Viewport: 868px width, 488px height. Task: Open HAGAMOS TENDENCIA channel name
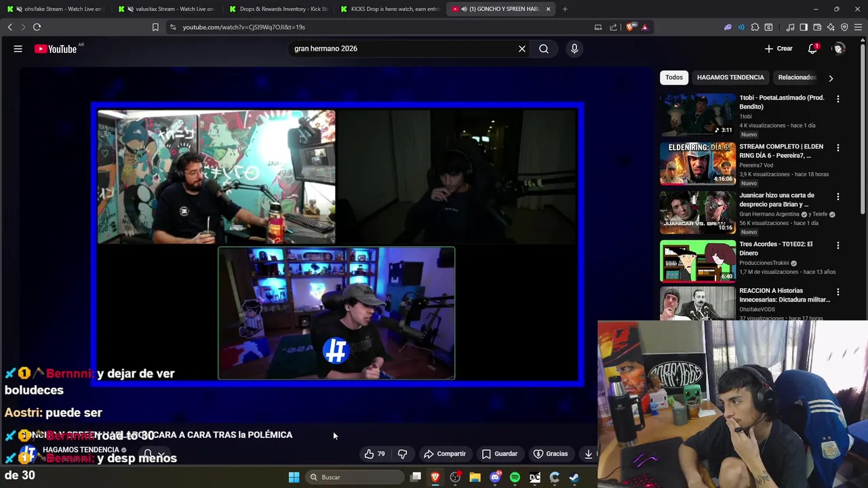pos(81,450)
